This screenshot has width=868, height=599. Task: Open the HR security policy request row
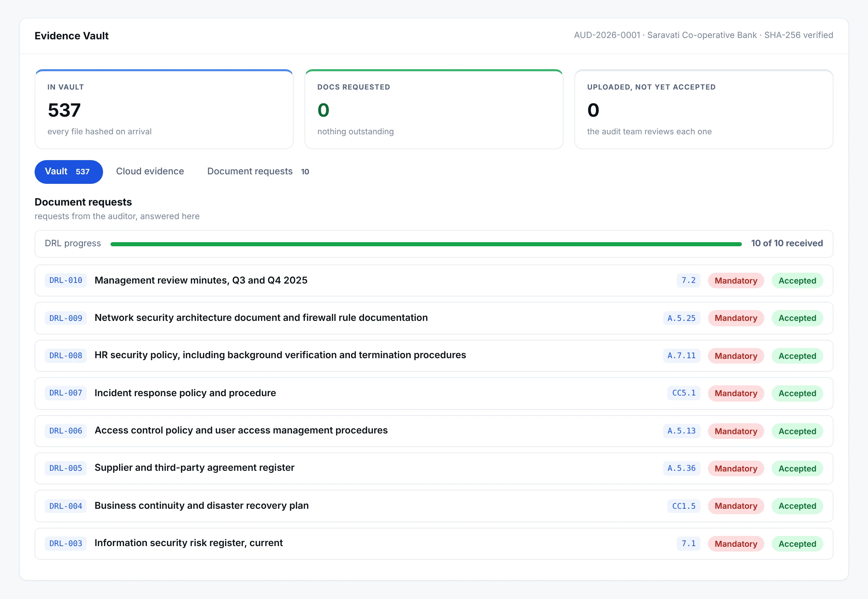[434, 356]
